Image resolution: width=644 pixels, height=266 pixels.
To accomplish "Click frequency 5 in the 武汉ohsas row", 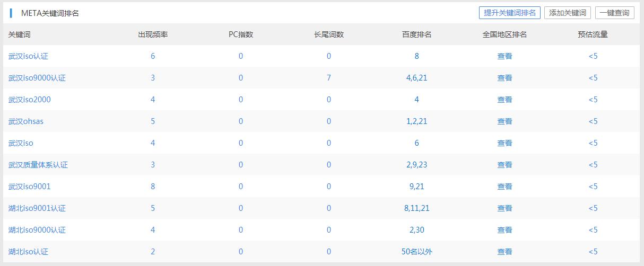I will (x=153, y=121).
